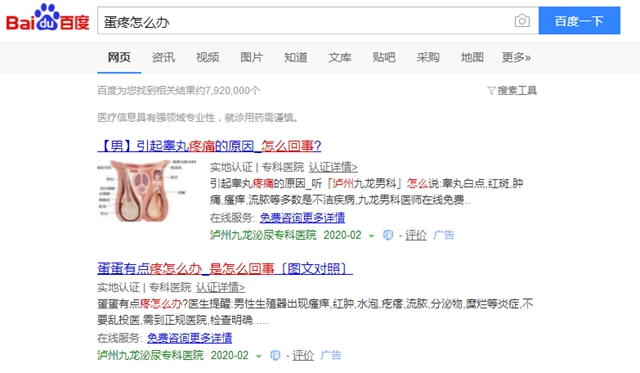
Task: Open the 贴吧 tab
Action: coord(384,58)
